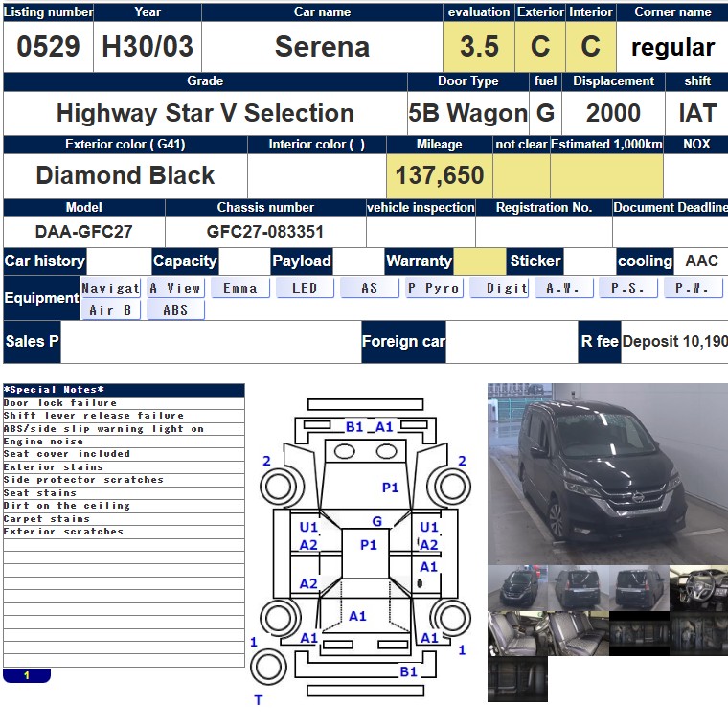Click the yellow Warranty value cell
The width and height of the screenshot is (728, 727).
click(x=480, y=261)
